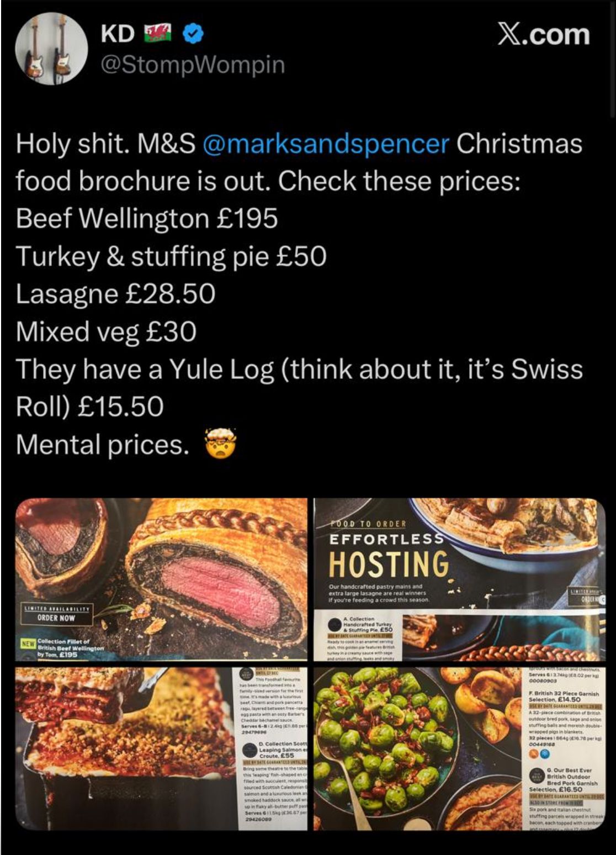
Task: Click the Lasagne £28.50 text line
Action: coord(115,294)
